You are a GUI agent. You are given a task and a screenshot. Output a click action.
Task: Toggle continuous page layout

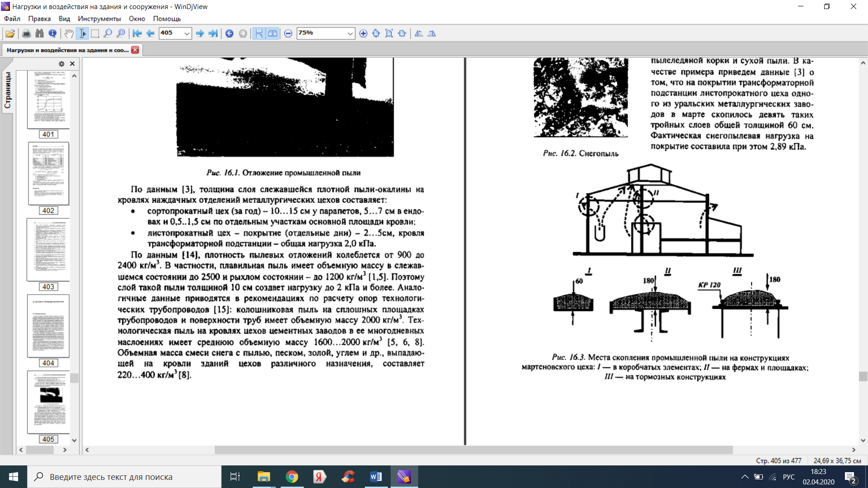[259, 33]
